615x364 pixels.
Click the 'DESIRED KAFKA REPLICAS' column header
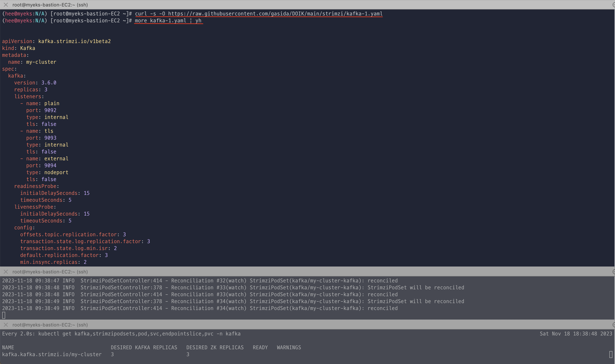[144, 347]
